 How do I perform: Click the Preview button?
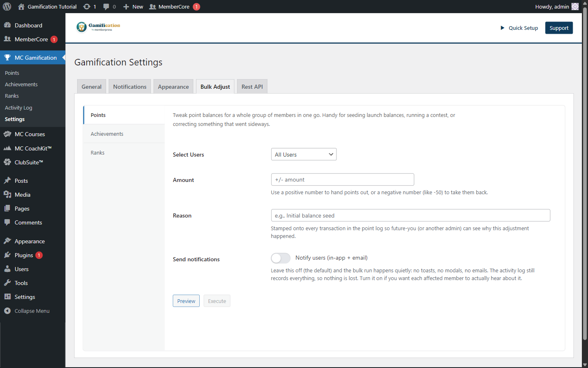point(186,301)
